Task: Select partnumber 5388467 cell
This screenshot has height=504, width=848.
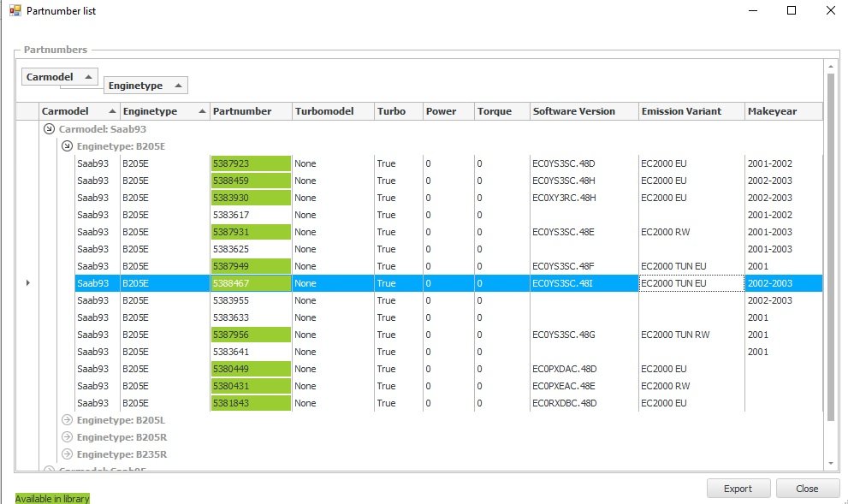Action: click(x=251, y=283)
